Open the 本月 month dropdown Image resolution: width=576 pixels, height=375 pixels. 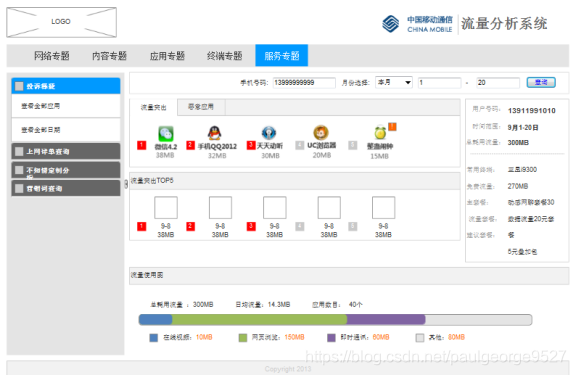[394, 83]
